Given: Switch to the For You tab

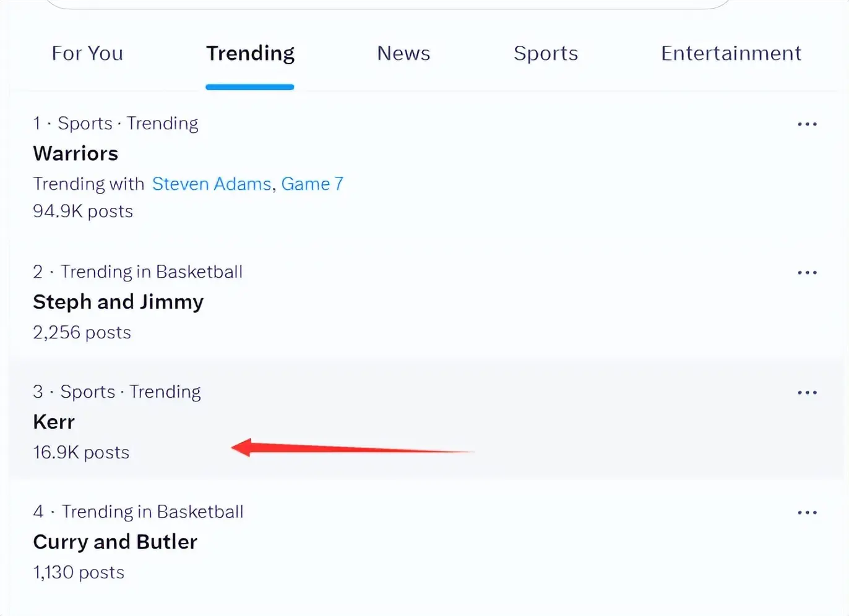Looking at the screenshot, I should point(87,53).
